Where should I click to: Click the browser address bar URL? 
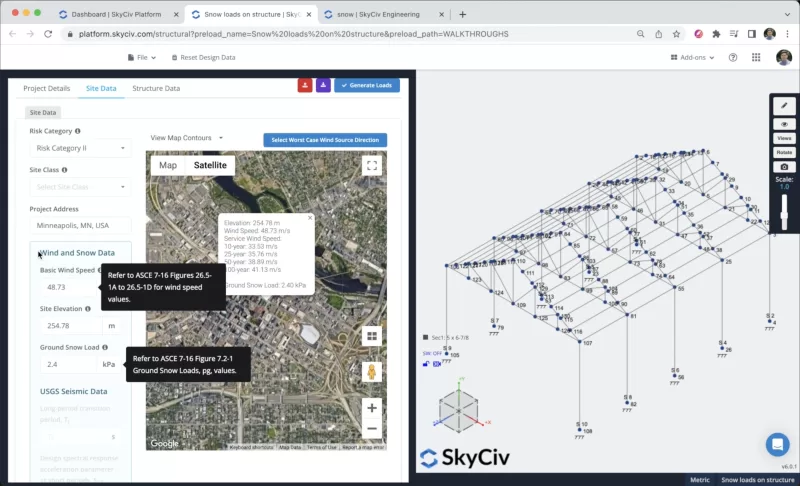click(x=293, y=34)
